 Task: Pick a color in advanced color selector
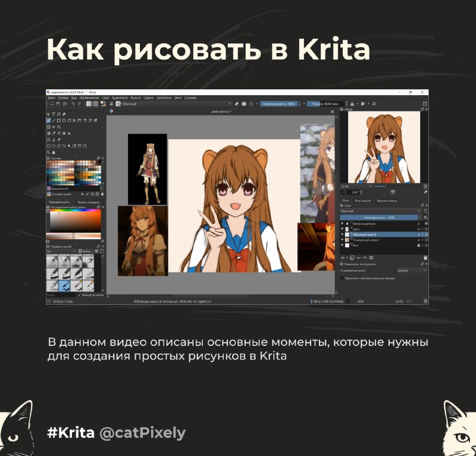click(76, 221)
